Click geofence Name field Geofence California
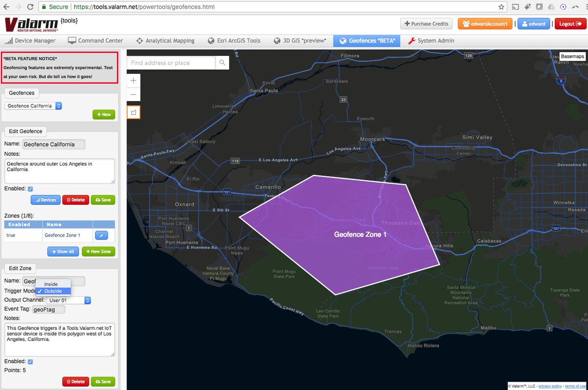Screen dimensions: 588x390 coord(53,144)
